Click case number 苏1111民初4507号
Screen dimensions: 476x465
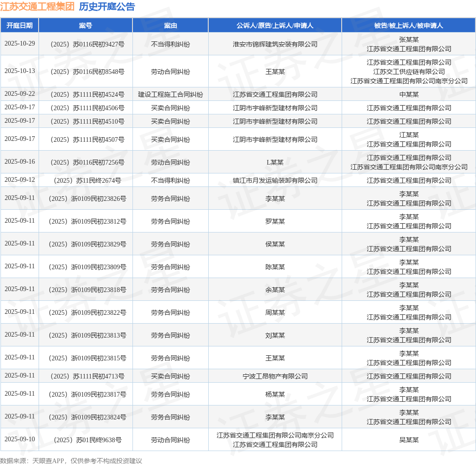click(x=87, y=139)
